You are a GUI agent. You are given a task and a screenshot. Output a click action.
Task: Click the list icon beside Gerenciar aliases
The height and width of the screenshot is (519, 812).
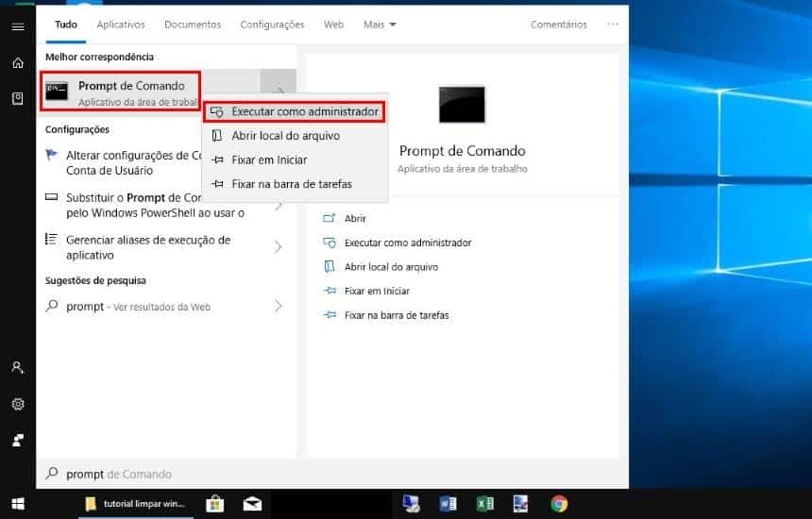pyautogui.click(x=51, y=239)
